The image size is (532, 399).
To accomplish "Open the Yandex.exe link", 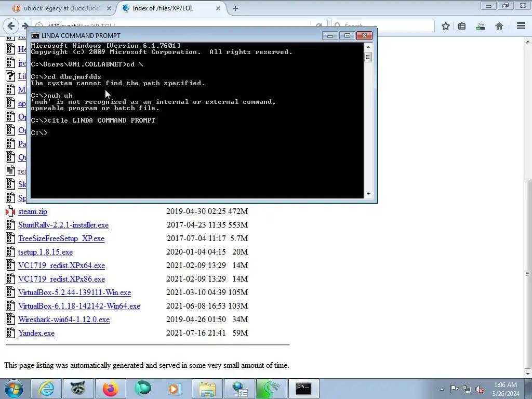I will (36, 333).
